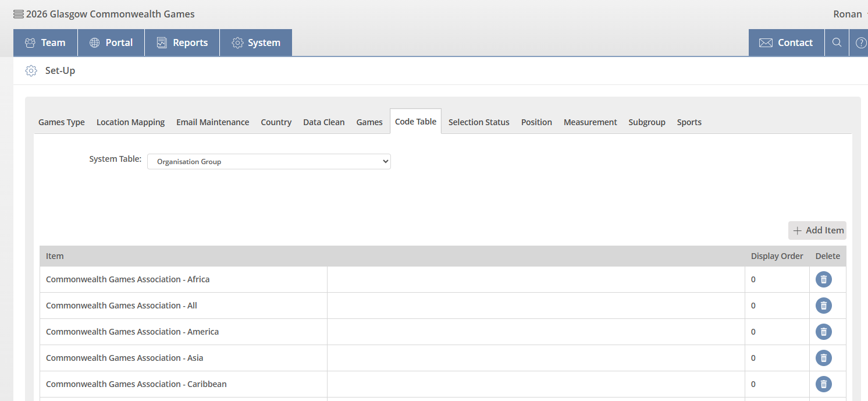Expand the System Table dropdown
The height and width of the screenshot is (401, 868).
pyautogui.click(x=269, y=161)
